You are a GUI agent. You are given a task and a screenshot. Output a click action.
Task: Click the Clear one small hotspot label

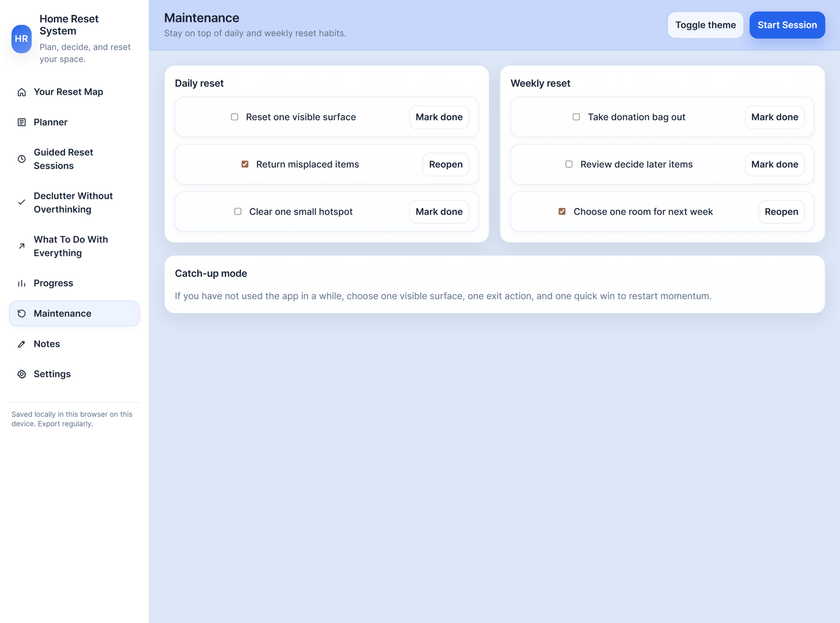click(301, 212)
